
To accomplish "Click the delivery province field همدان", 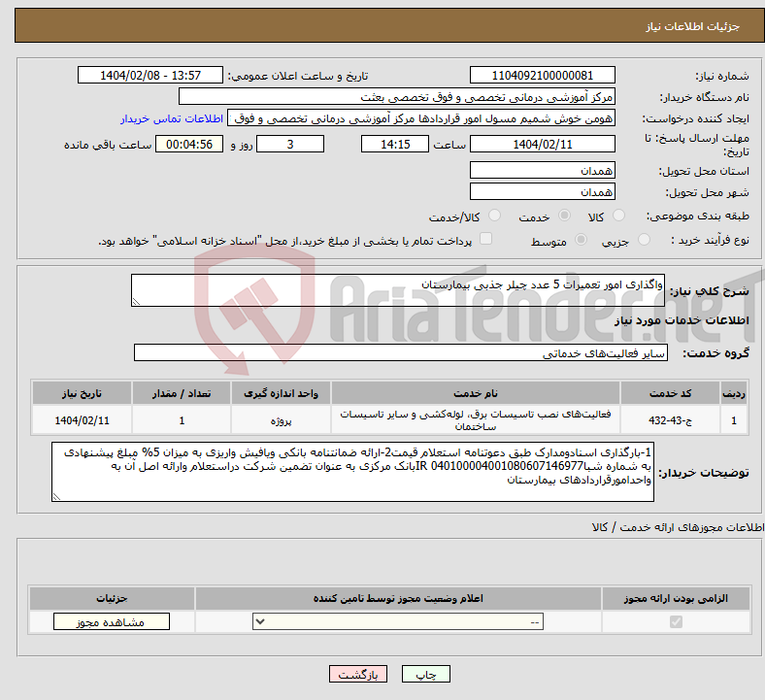I will pos(542,170).
